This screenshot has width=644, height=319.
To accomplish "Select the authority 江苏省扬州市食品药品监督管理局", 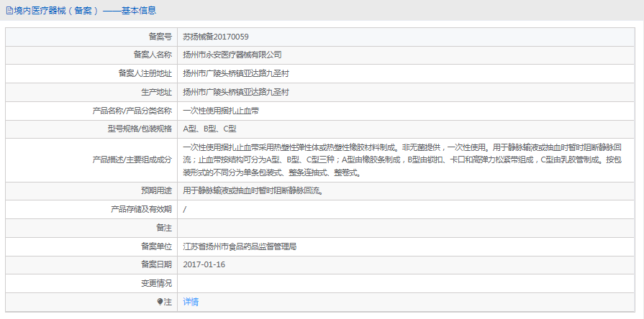I will [x=240, y=246].
